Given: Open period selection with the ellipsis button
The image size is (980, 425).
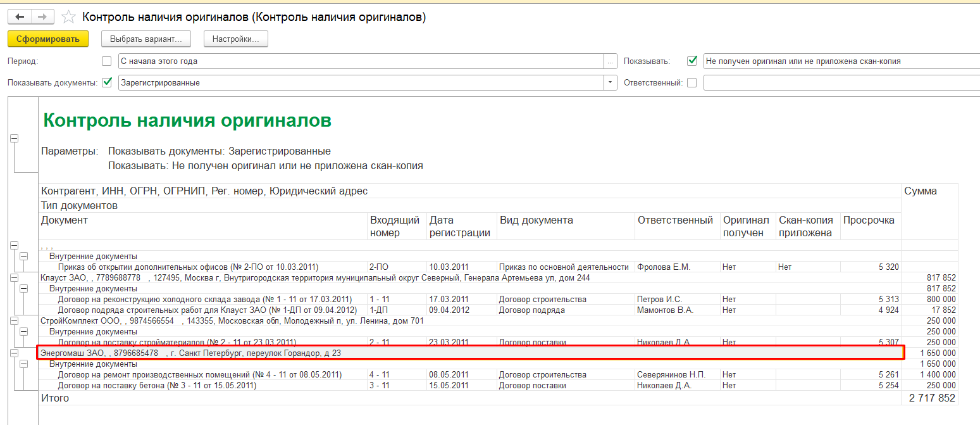Looking at the screenshot, I should (x=611, y=61).
